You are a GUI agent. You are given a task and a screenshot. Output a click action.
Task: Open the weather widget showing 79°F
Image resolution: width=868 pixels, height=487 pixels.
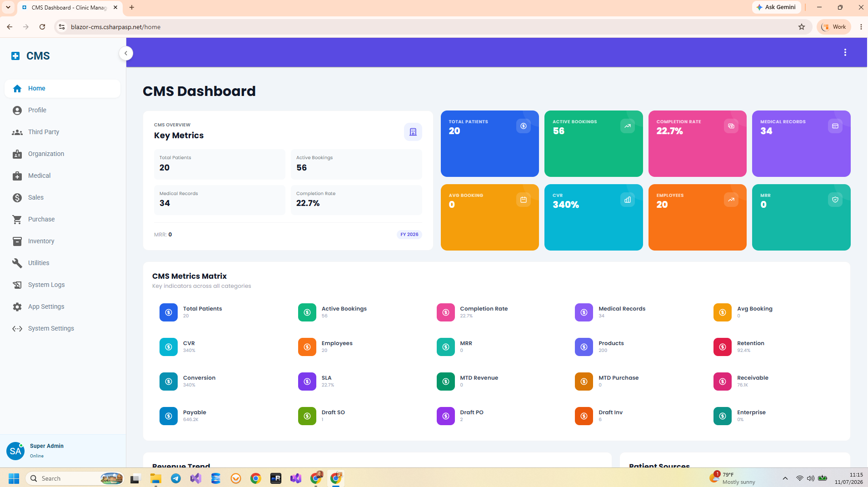[732, 478]
